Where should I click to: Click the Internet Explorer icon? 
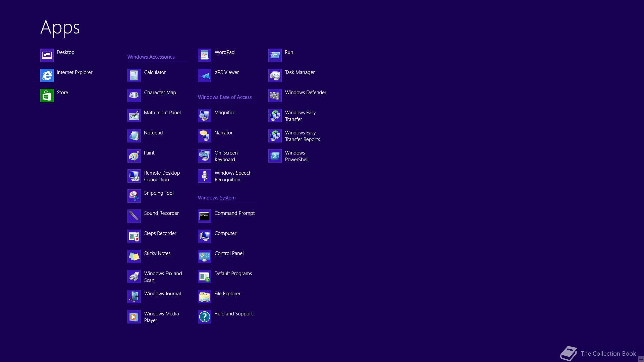[47, 75]
